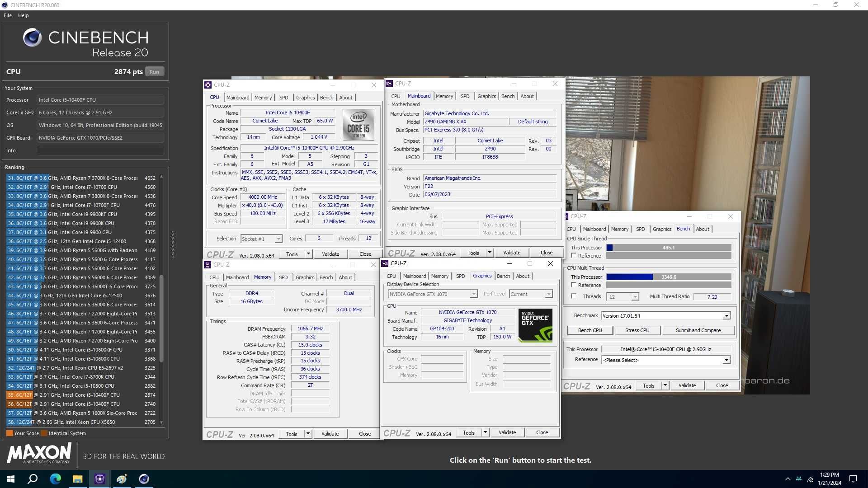
Task: Switch to CPU-Z via its purple taskbar icon
Action: pos(99,479)
